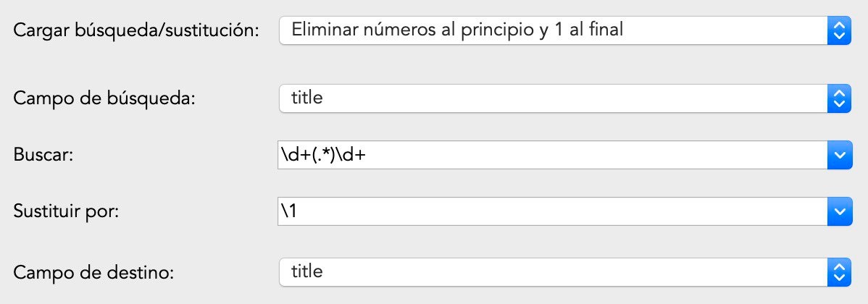This screenshot has height=304, width=868.
Task: Expand the Campo de destino popup arrows
Action: point(838,272)
